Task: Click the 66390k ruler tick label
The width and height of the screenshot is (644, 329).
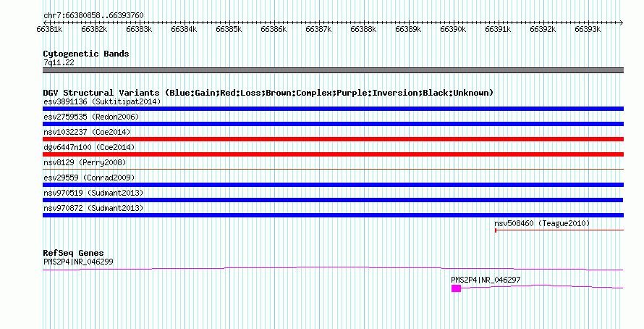Action: tap(453, 30)
